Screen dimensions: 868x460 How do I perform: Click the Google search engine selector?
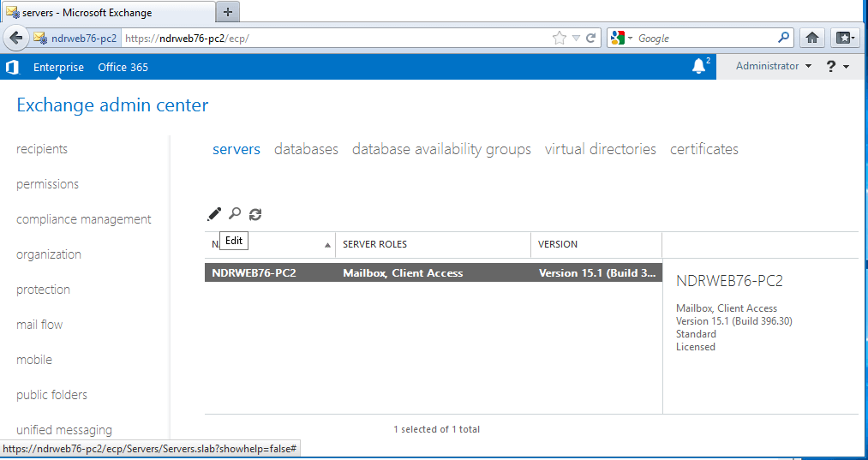[x=621, y=39]
